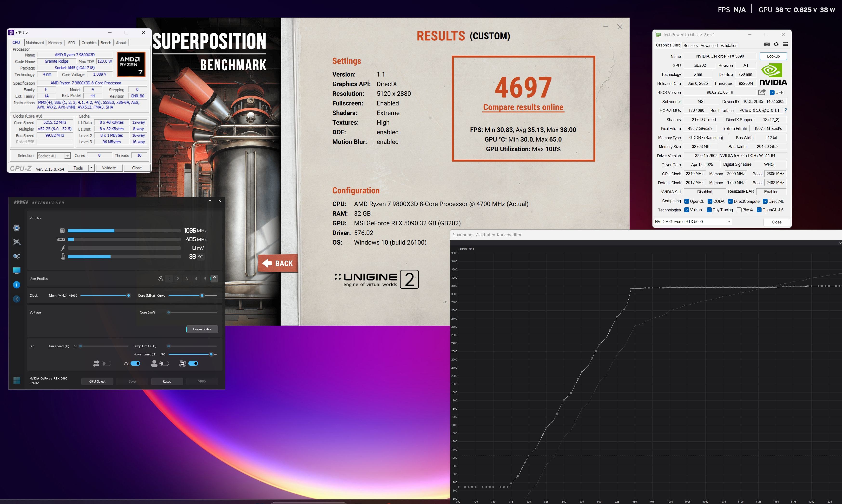Click the blue information icon in Afterburner
This screenshot has height=504, width=842.
tap(16, 285)
